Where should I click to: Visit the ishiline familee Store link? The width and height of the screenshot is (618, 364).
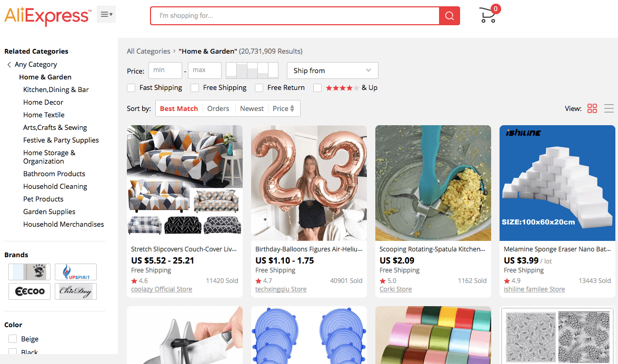[x=534, y=289]
